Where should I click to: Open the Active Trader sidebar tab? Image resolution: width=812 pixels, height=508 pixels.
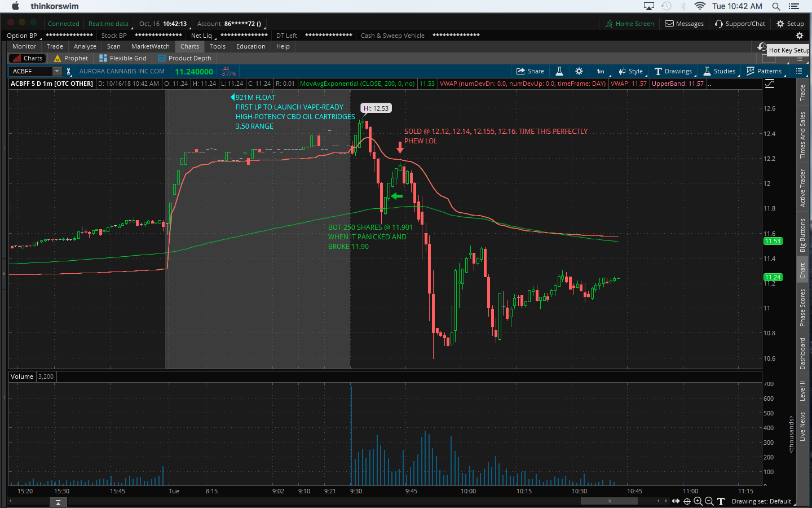pos(802,188)
